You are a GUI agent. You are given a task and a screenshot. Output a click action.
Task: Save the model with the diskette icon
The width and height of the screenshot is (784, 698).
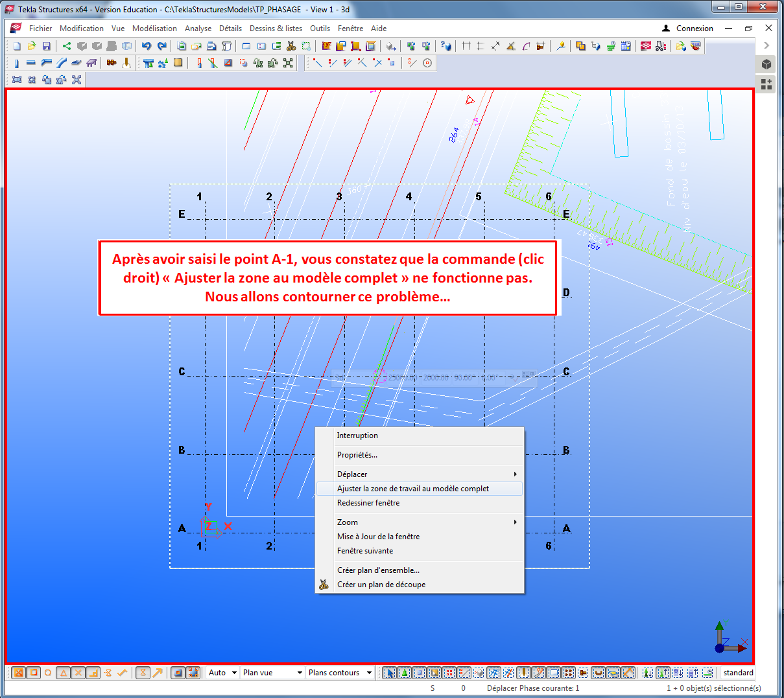46,46
